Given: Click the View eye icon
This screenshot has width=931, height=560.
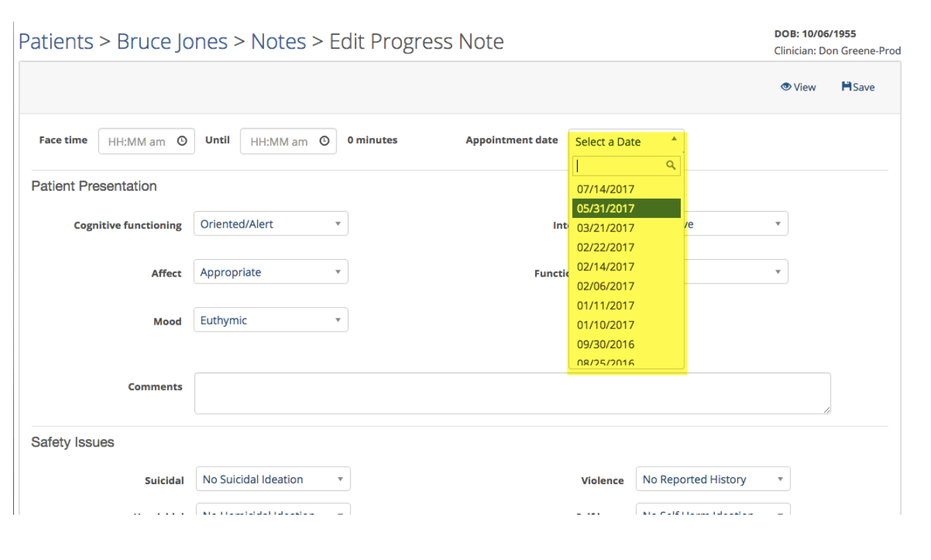Looking at the screenshot, I should [785, 86].
